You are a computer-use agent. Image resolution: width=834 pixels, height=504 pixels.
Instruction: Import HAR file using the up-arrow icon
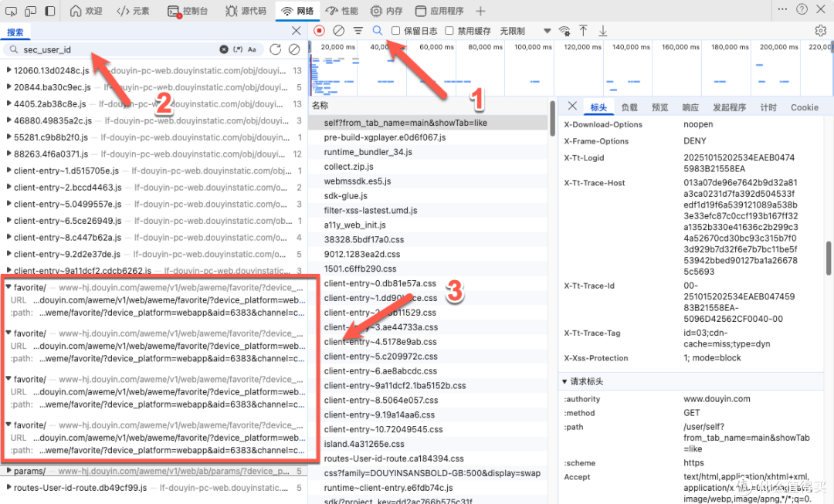coord(585,30)
